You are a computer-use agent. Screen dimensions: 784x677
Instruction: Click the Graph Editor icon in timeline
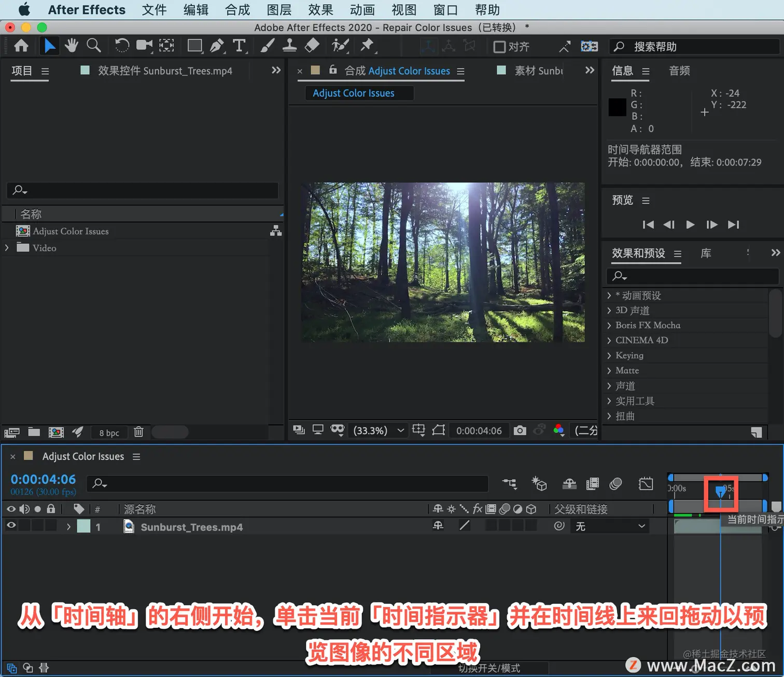pyautogui.click(x=646, y=483)
